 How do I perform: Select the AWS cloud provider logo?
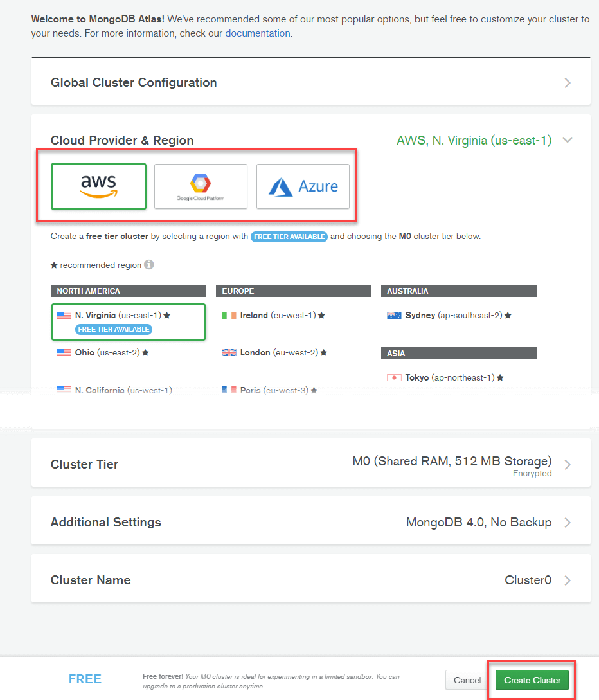[98, 186]
